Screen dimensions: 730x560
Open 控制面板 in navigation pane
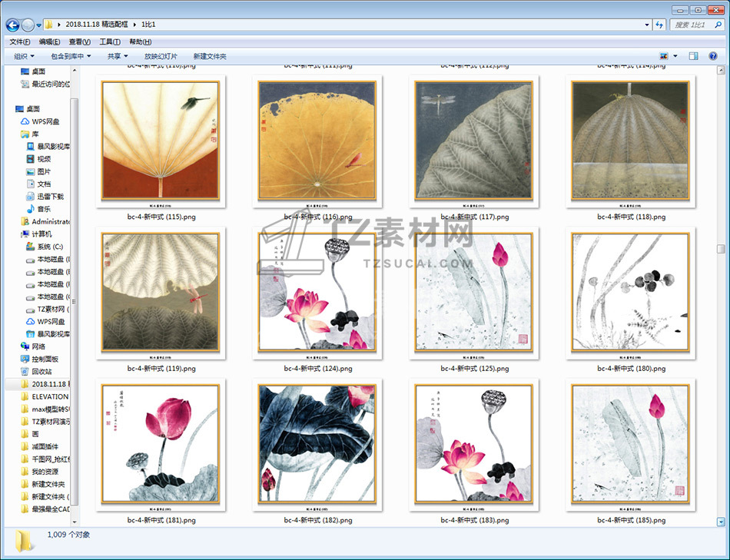pyautogui.click(x=39, y=359)
